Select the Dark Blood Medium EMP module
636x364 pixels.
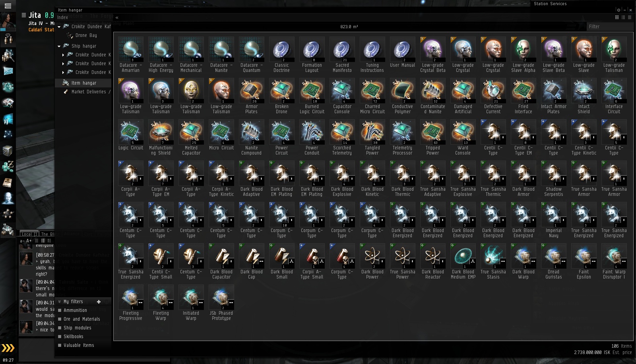click(463, 261)
